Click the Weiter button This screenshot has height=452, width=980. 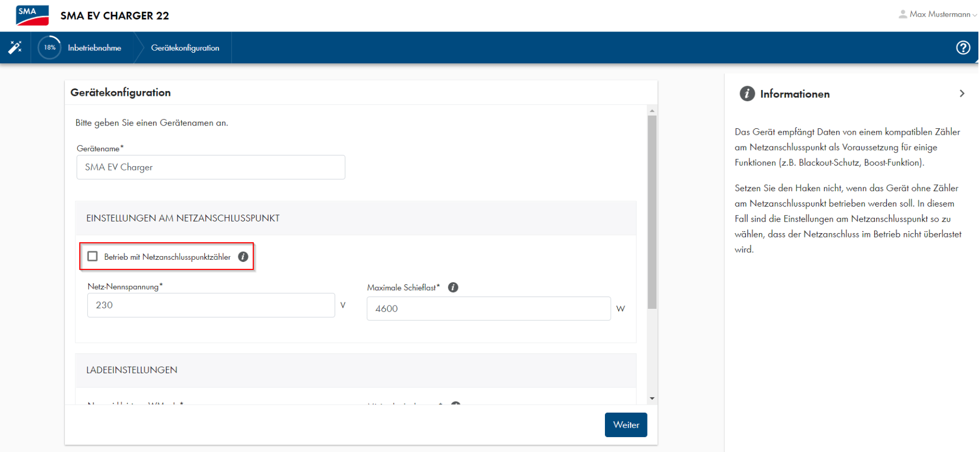[x=626, y=425]
